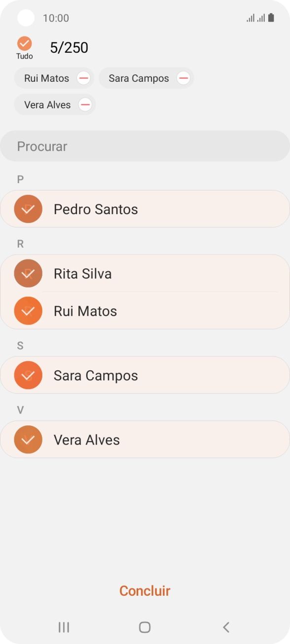This screenshot has height=644, width=290.
Task: Tap the Procurar search field
Action: [145, 146]
